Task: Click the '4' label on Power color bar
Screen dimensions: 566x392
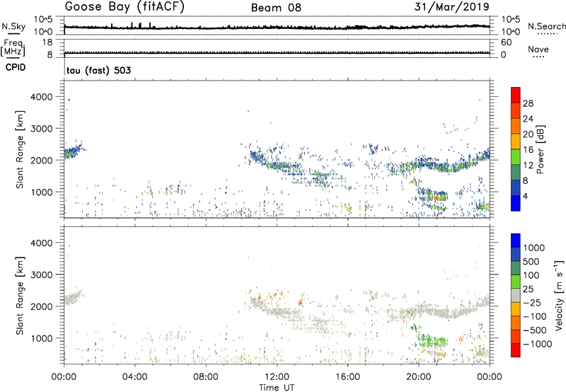Action: point(525,197)
